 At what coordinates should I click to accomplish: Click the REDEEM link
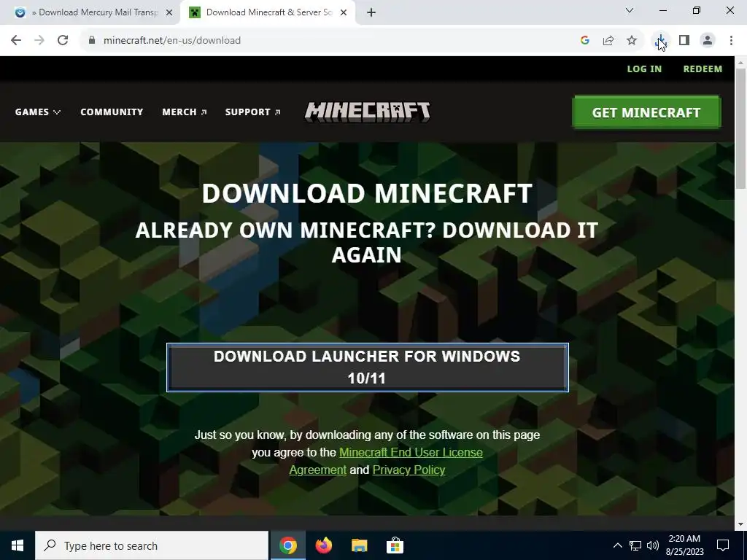coord(703,69)
